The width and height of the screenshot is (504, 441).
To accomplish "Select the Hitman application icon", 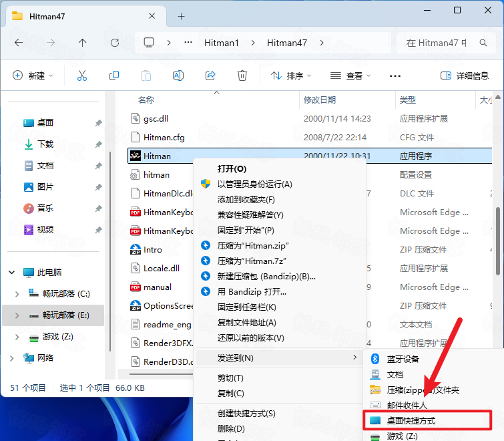I will point(136,156).
